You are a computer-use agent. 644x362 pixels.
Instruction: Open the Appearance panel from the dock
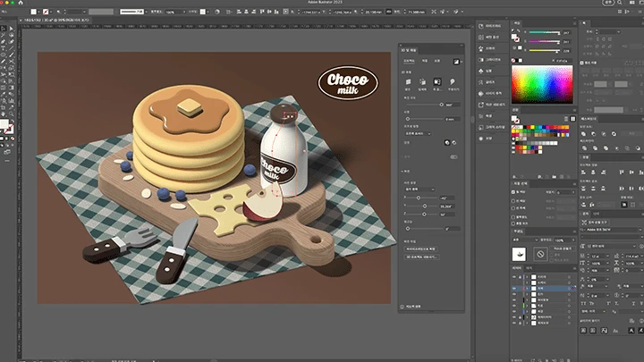pyautogui.click(x=491, y=139)
